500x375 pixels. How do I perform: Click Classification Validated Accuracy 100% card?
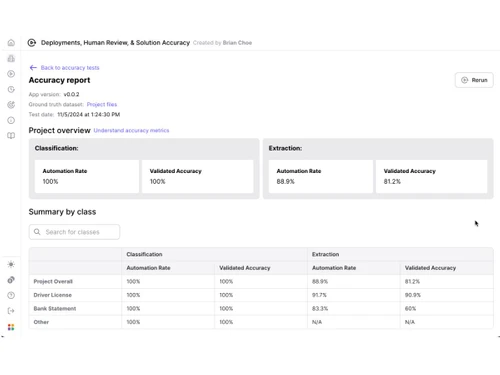[198, 176]
